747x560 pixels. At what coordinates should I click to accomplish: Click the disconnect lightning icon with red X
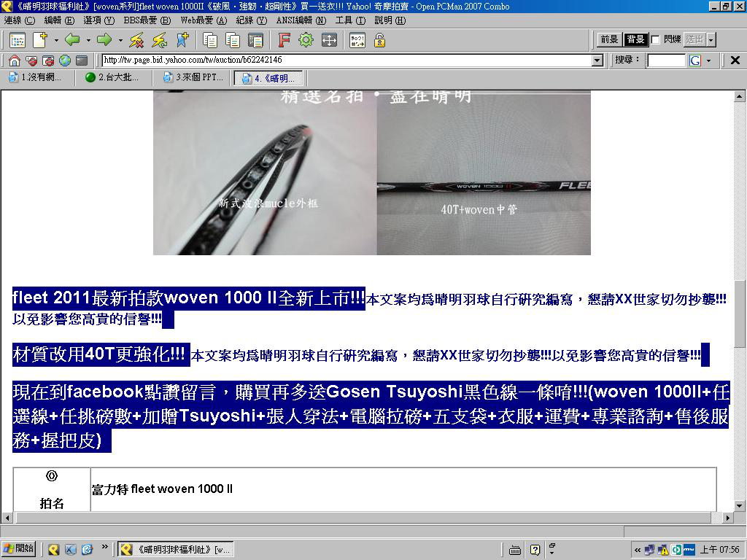tap(136, 40)
